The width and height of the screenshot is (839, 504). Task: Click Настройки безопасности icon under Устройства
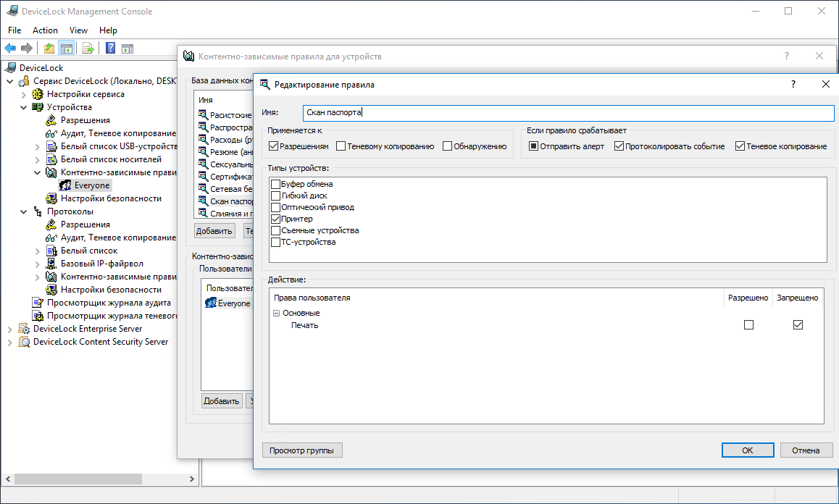pos(51,198)
